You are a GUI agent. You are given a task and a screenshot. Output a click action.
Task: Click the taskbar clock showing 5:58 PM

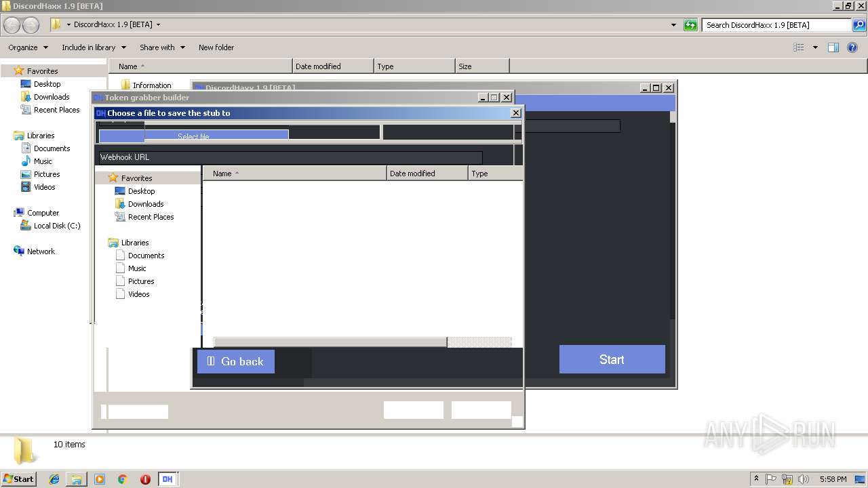(x=833, y=479)
